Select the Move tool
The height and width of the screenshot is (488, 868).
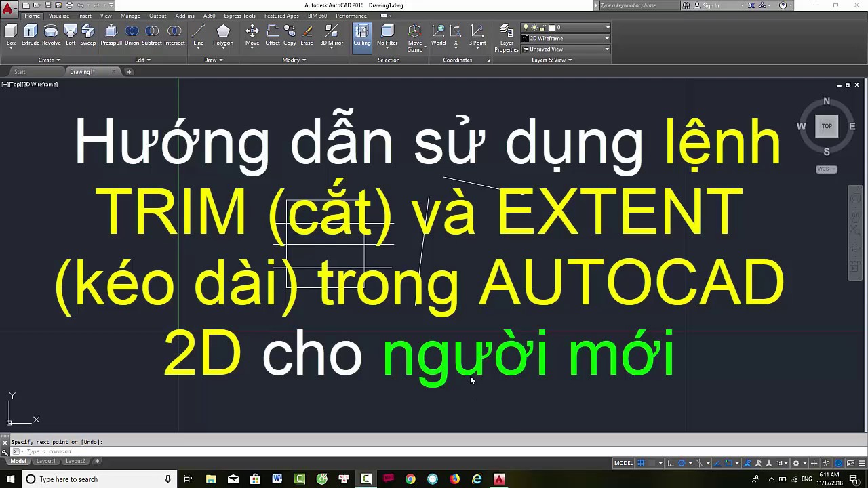pos(252,35)
